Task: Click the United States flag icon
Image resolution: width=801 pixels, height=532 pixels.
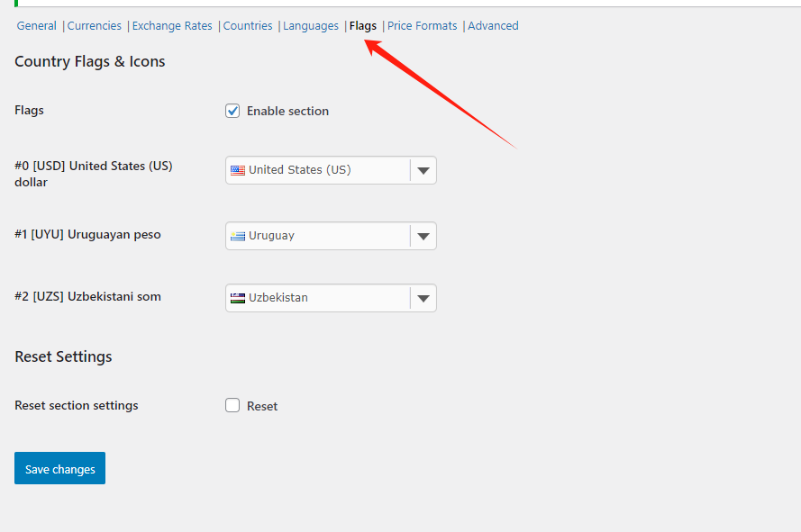Action: (x=238, y=170)
